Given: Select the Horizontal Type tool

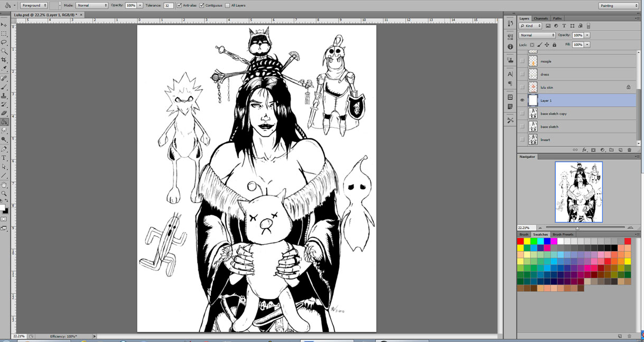Looking at the screenshot, I should (4, 158).
